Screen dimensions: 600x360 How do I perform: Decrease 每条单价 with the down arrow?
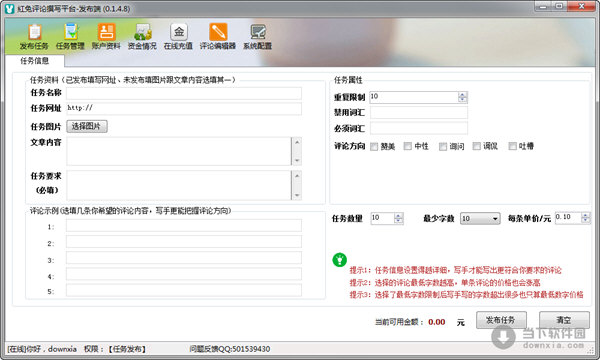pyautogui.click(x=585, y=220)
